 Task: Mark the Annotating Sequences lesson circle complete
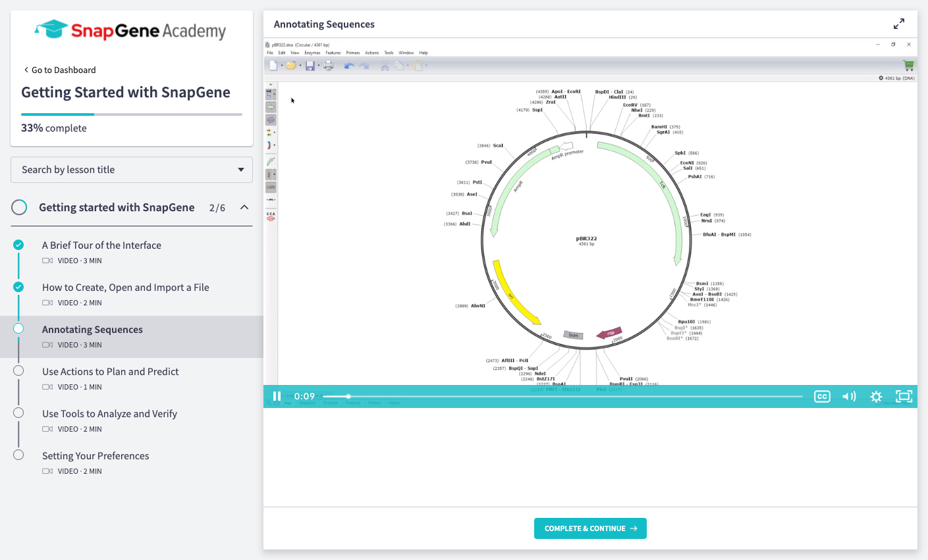(x=18, y=329)
